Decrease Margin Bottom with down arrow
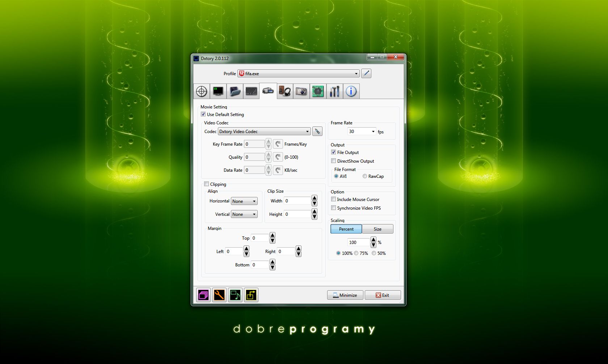Image resolution: width=608 pixels, height=364 pixels. [x=273, y=267]
